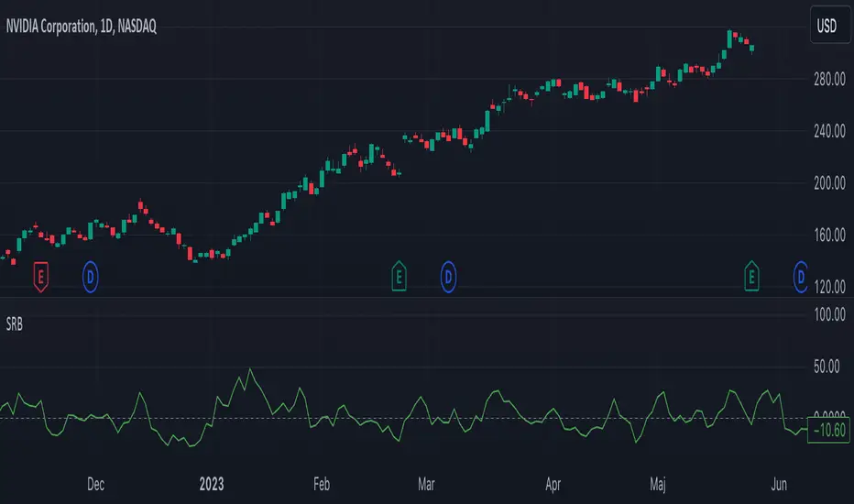Click the green earnings marker in late February
The width and height of the screenshot is (854, 504).
[399, 276]
